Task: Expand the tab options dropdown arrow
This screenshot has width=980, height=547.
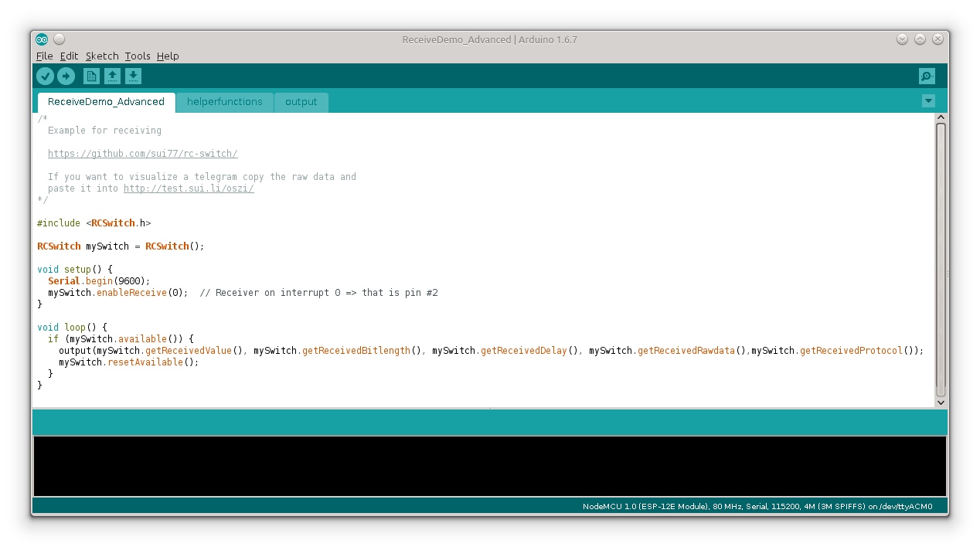Action: 928,101
